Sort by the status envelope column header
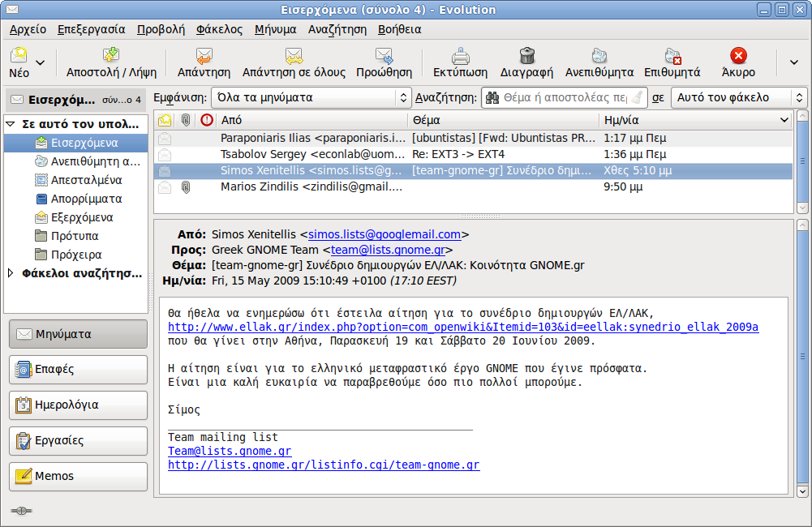Screen dimensions: 812x527 tap(165, 120)
